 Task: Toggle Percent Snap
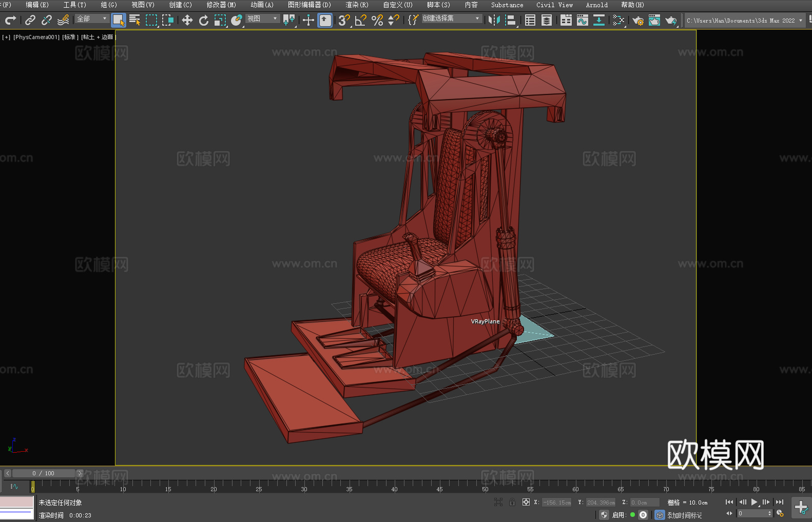point(377,20)
